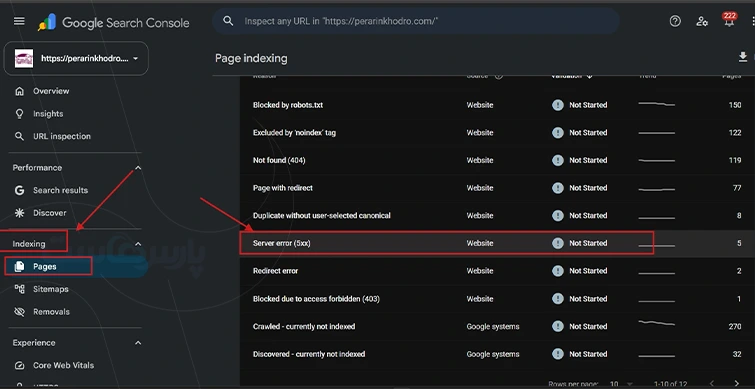Go to Overview in sidebar
This screenshot has width=755, height=389.
(51, 91)
